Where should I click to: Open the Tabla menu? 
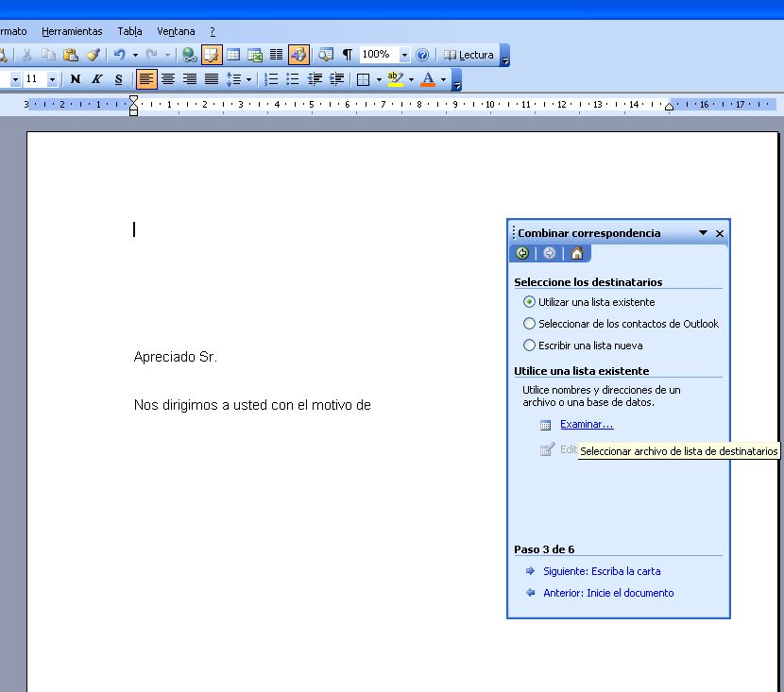click(129, 31)
